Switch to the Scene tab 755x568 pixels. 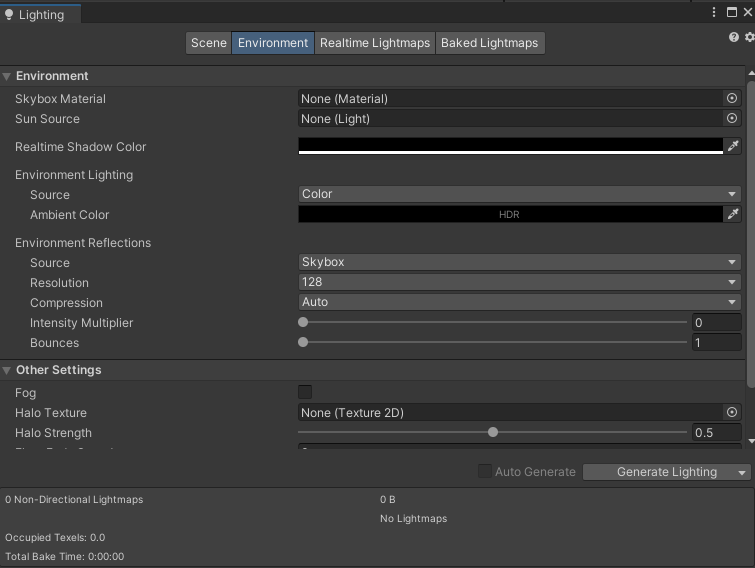(x=208, y=43)
